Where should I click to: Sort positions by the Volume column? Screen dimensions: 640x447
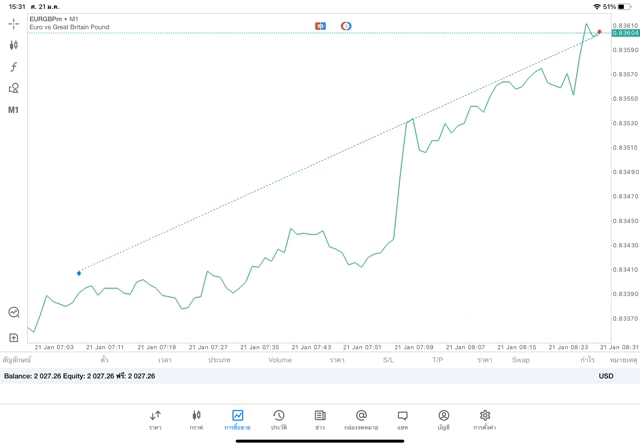pyautogui.click(x=280, y=359)
